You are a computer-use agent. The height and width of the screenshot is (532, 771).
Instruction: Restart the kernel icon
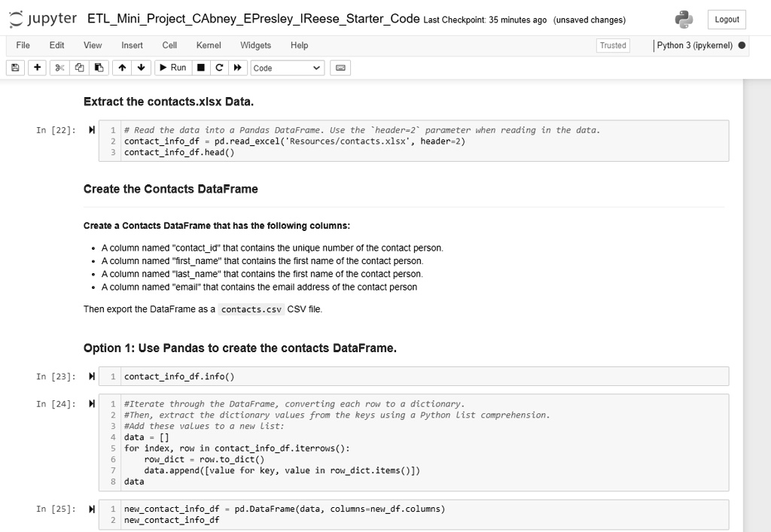[x=219, y=68]
